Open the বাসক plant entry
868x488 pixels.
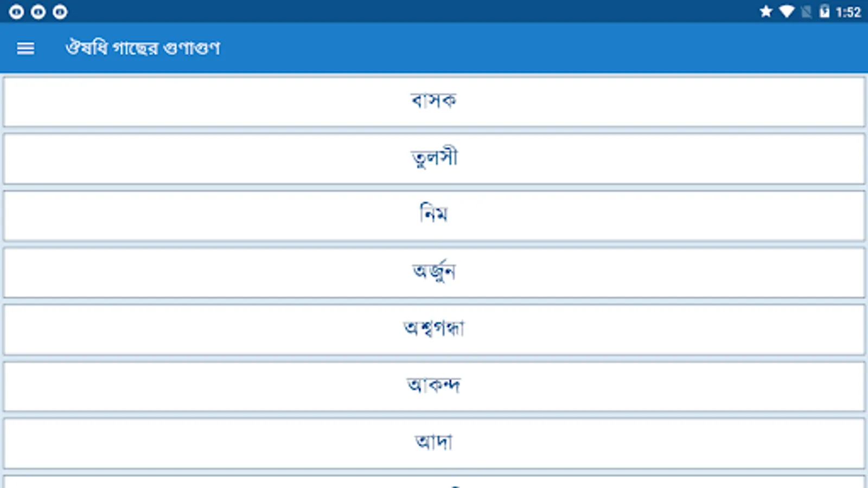click(x=434, y=101)
